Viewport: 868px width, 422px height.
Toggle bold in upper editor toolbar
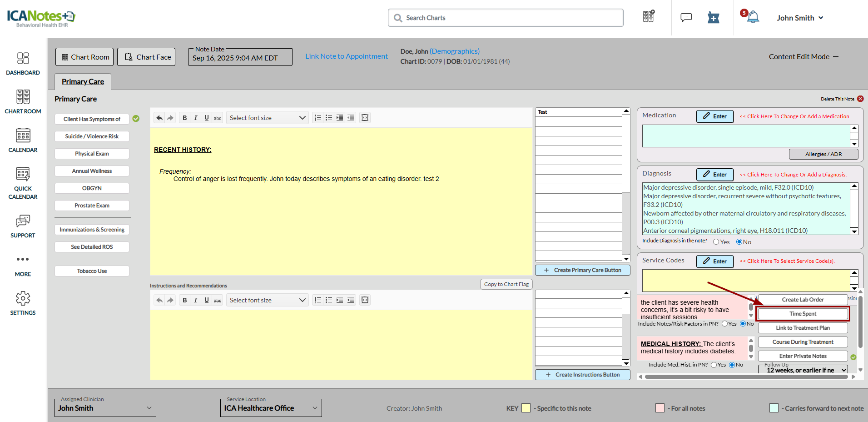pyautogui.click(x=184, y=118)
